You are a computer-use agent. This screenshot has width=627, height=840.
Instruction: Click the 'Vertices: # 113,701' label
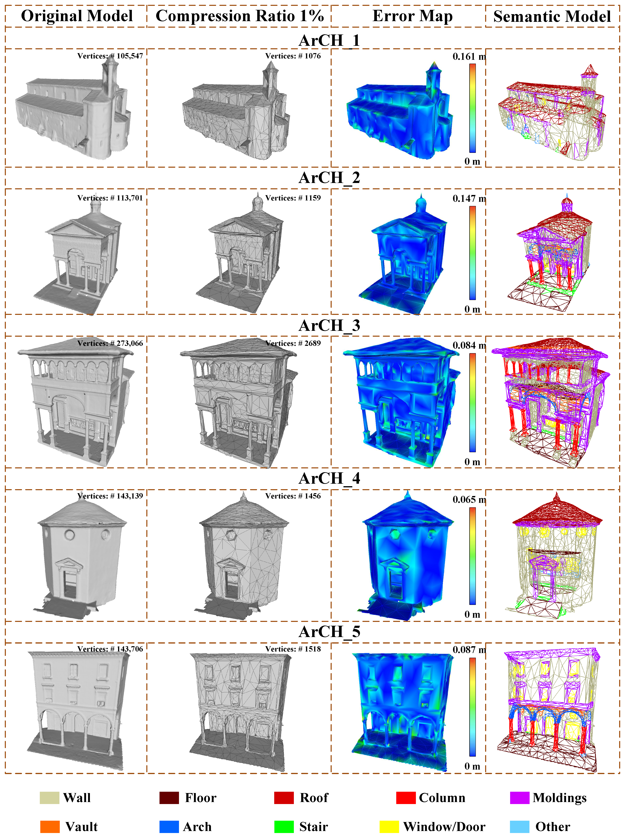(110, 198)
